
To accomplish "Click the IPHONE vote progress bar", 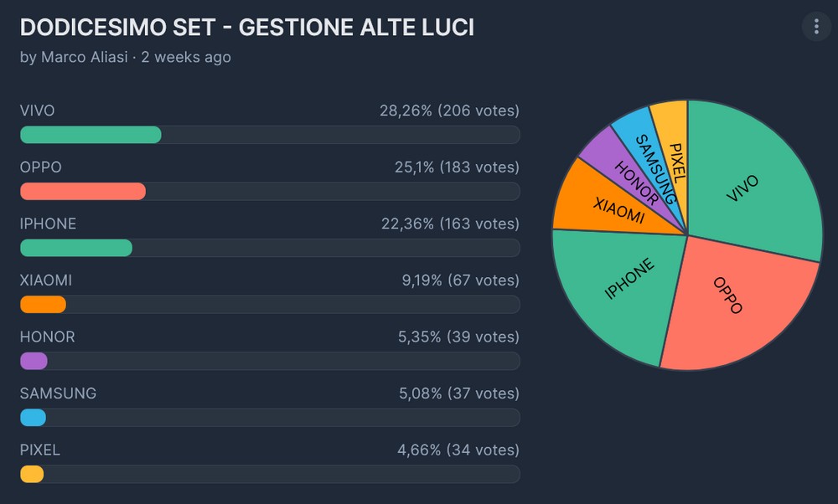I will click(x=76, y=248).
